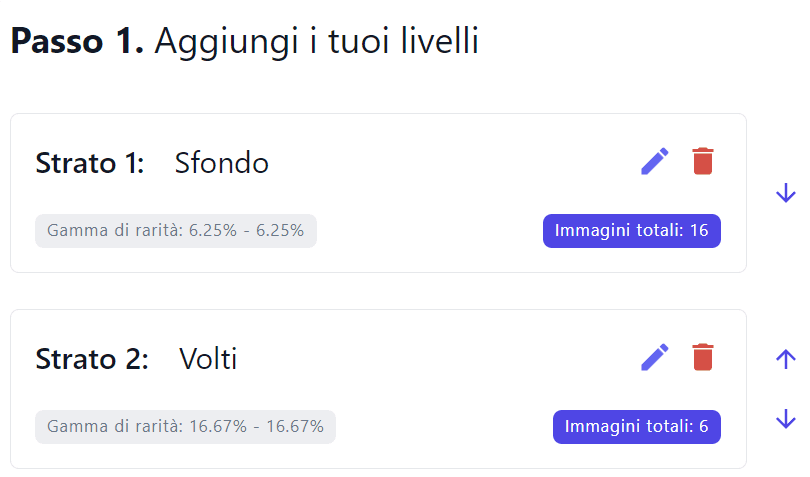Screen dimensions: 810x477
Task: Delete the Sfondo layer using trash icon
Action: 703,161
